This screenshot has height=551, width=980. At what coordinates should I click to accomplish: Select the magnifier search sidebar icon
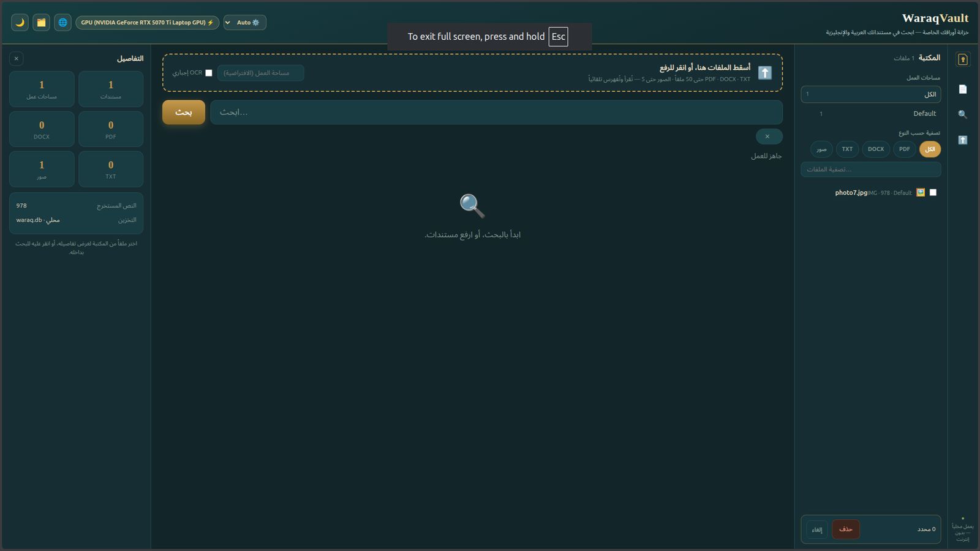pos(963,114)
